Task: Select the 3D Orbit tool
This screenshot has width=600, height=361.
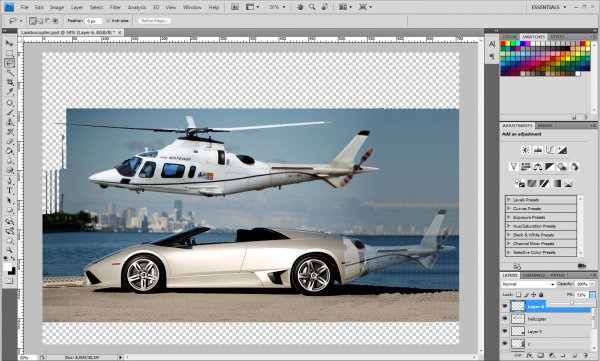Action: [x=9, y=231]
